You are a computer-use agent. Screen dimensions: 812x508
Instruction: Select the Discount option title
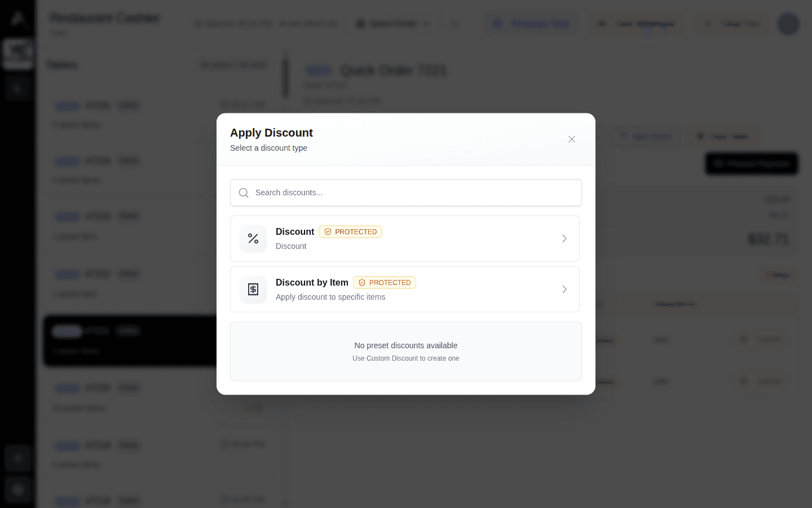click(x=295, y=231)
